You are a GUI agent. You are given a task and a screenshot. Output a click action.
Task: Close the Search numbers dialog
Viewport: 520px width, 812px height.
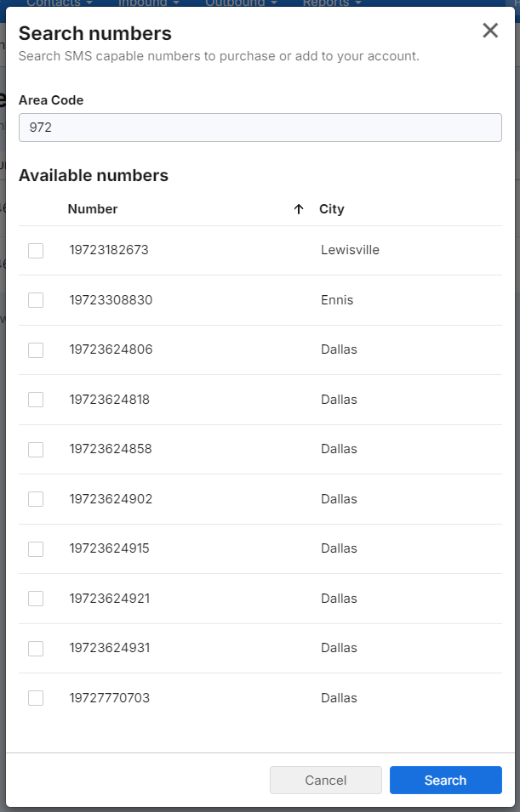coord(490,31)
